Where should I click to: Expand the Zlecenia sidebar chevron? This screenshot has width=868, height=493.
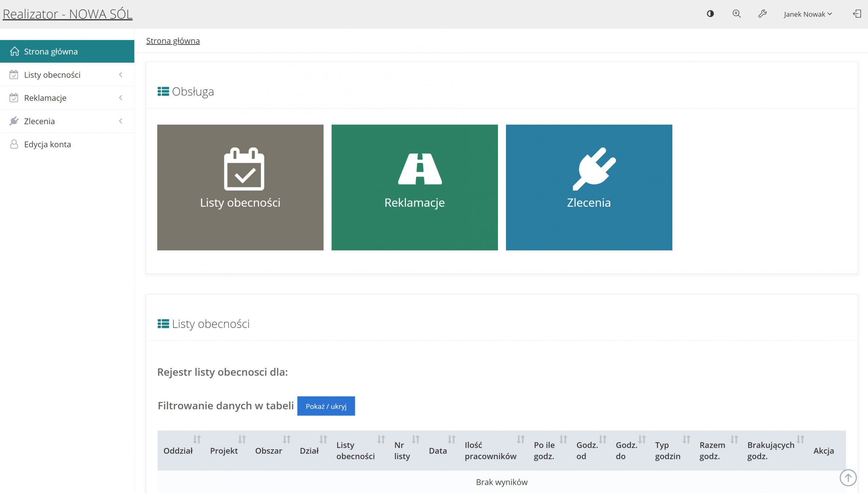121,121
